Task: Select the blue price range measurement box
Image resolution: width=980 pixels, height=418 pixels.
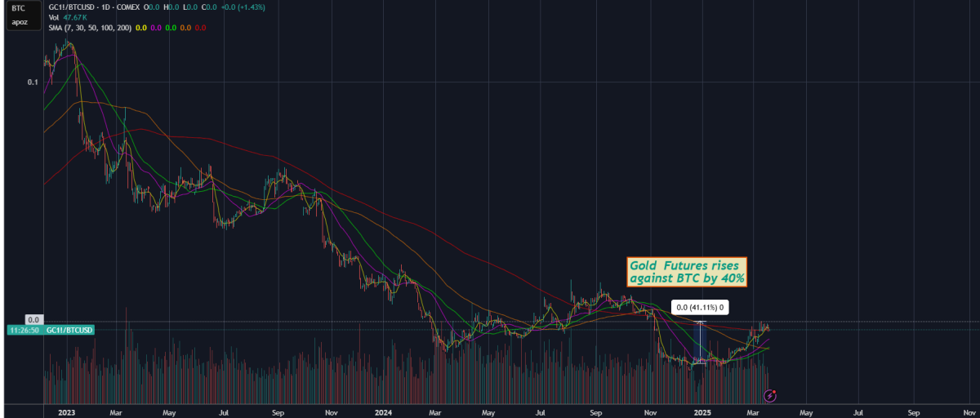Action: click(x=699, y=343)
